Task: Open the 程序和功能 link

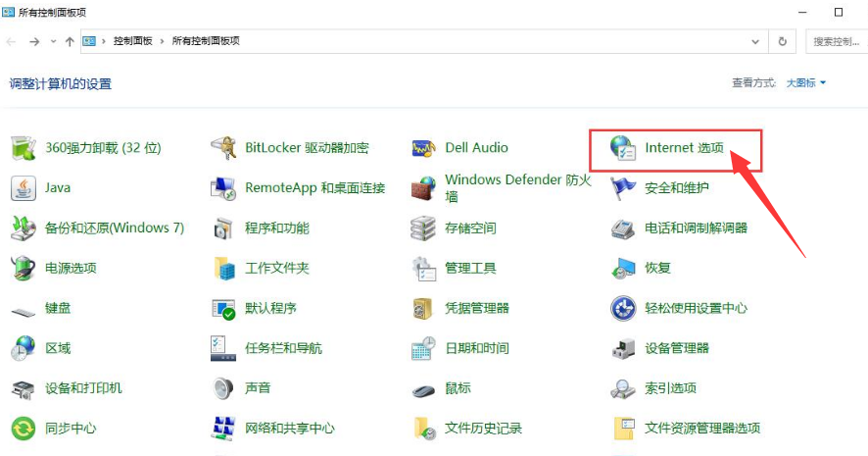Action: pyautogui.click(x=276, y=228)
